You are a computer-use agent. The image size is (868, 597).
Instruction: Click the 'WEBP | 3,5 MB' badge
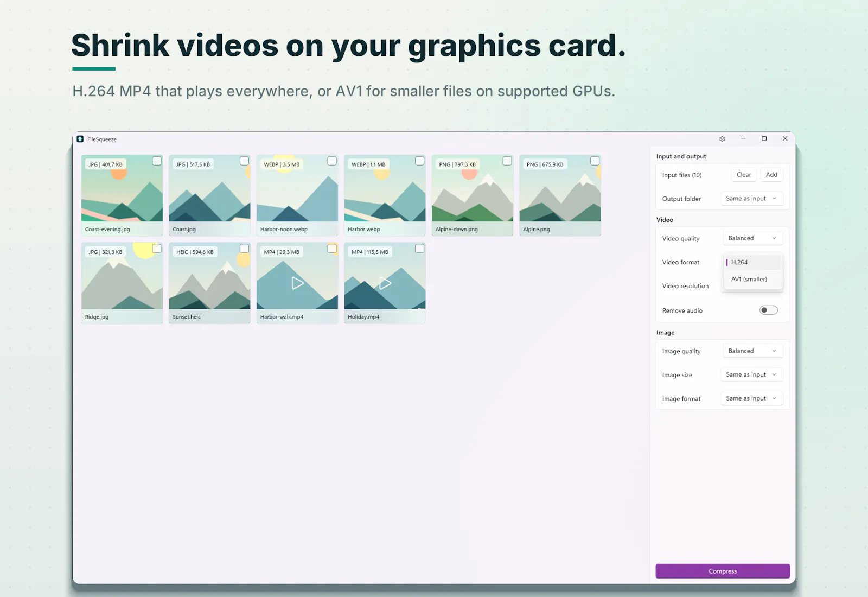pyautogui.click(x=282, y=164)
